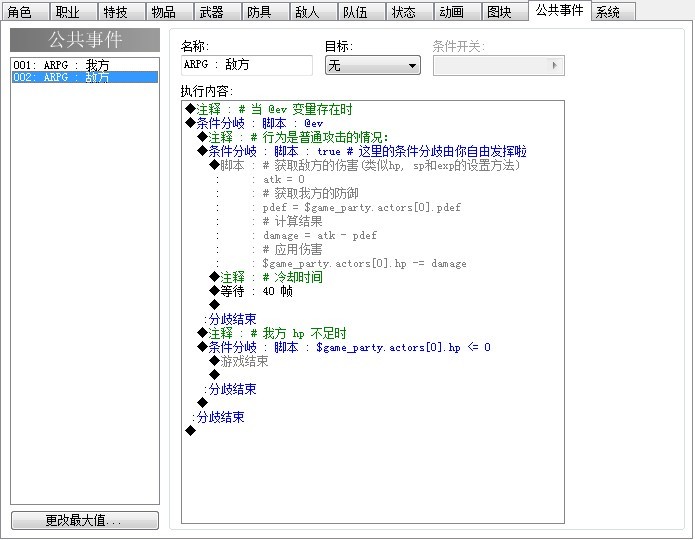Select line '$game_party.actors[0].hp -= damage'
This screenshot has height=540, width=695.
(364, 263)
